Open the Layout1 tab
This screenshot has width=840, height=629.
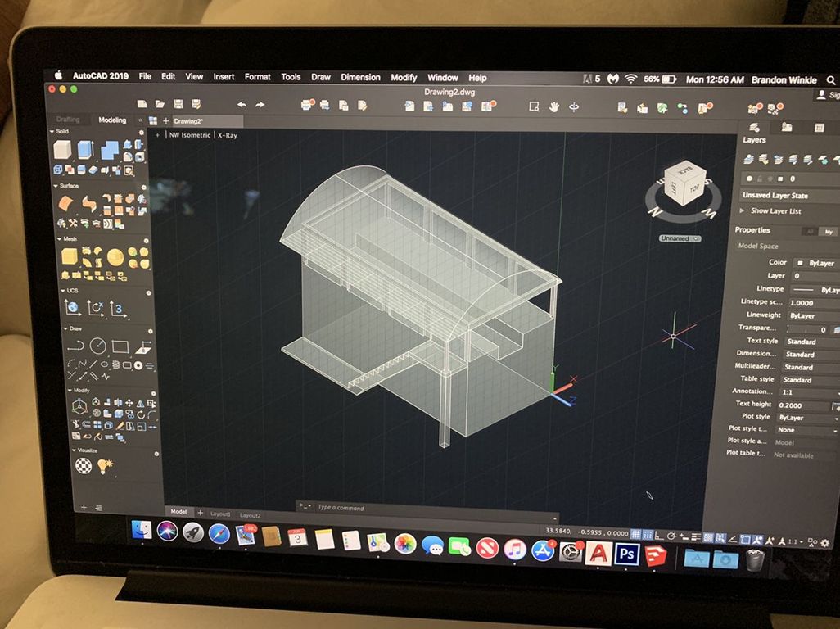(x=220, y=514)
